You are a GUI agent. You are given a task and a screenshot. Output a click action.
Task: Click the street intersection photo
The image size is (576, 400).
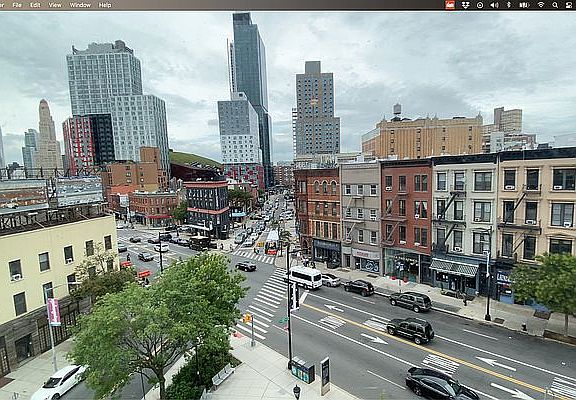coord(288,206)
